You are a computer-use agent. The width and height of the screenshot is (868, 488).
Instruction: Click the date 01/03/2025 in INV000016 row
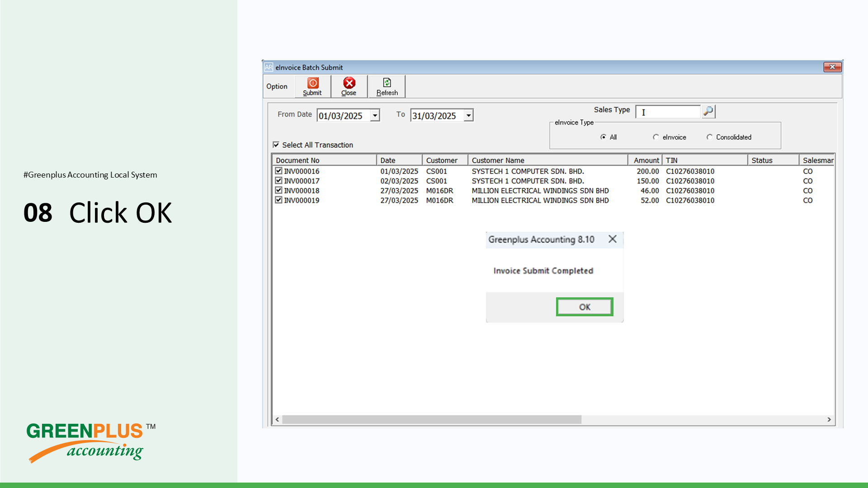tap(399, 171)
